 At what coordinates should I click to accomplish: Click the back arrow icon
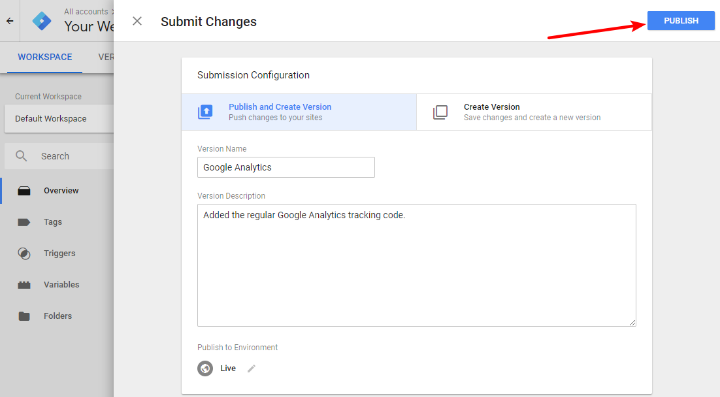(x=10, y=21)
